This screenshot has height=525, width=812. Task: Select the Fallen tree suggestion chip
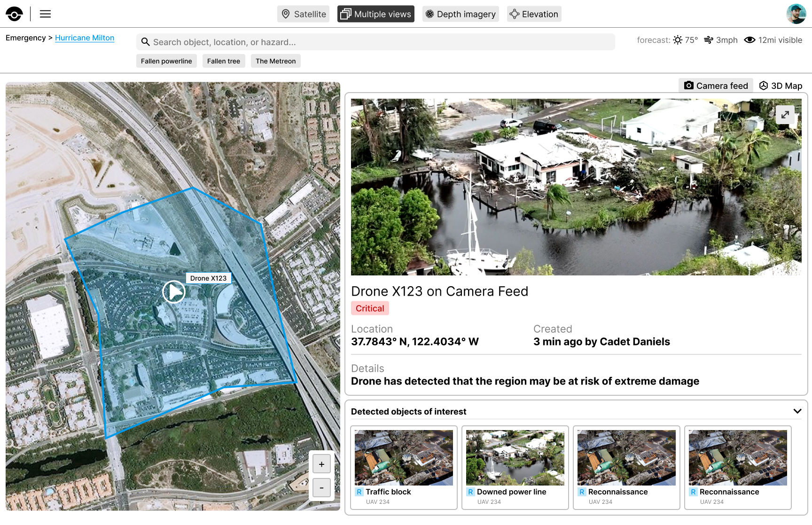coord(224,61)
